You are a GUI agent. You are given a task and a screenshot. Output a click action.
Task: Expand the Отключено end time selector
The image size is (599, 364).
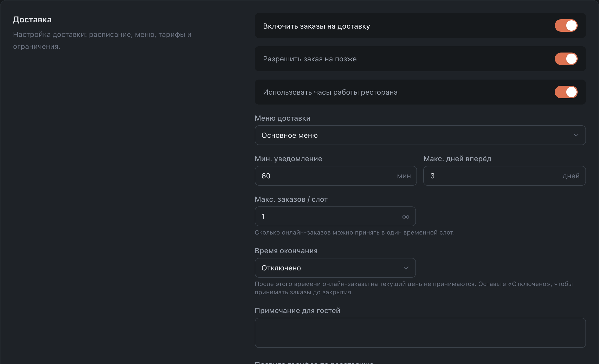point(335,268)
